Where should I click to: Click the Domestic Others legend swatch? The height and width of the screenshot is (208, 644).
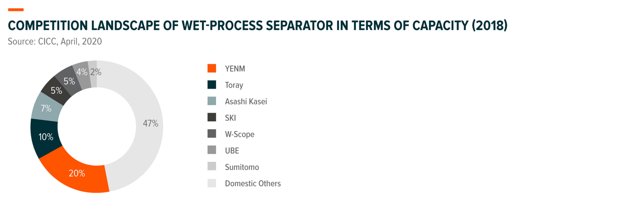coord(211,183)
